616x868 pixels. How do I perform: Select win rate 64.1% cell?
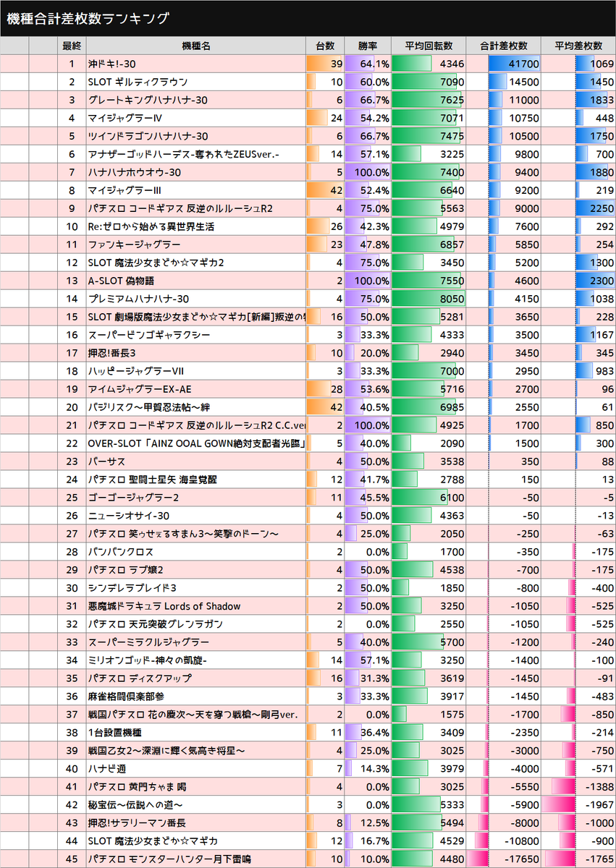[x=367, y=64]
